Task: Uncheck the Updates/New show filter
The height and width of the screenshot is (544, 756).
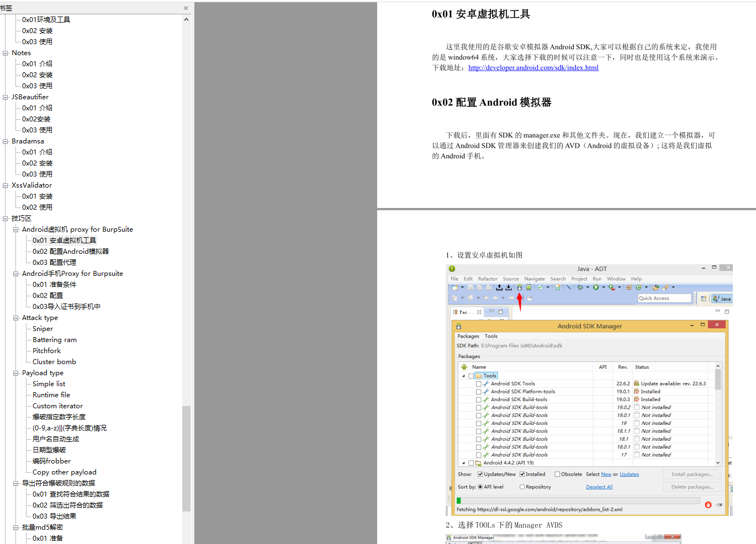Action: click(480, 474)
